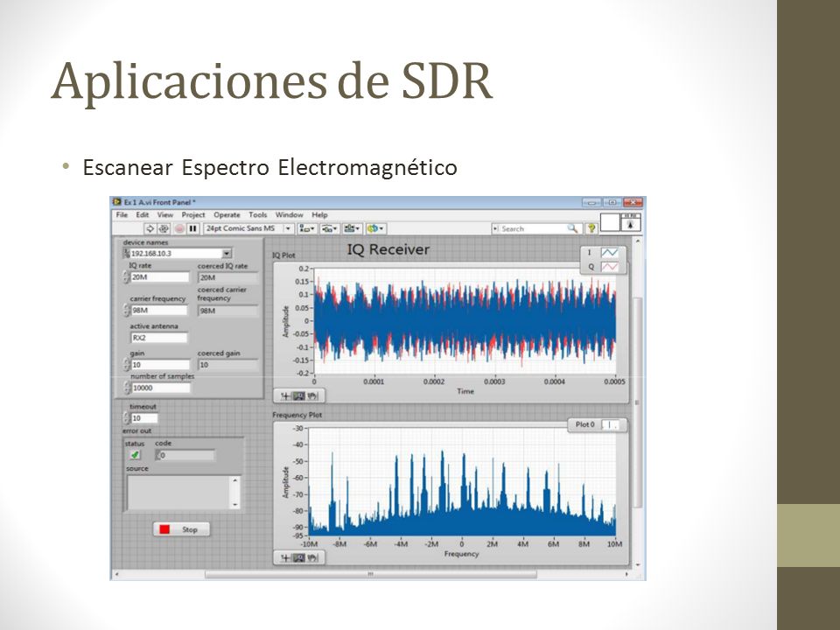Open the device names dropdown arrow
This screenshot has width=840, height=630.
(x=227, y=254)
